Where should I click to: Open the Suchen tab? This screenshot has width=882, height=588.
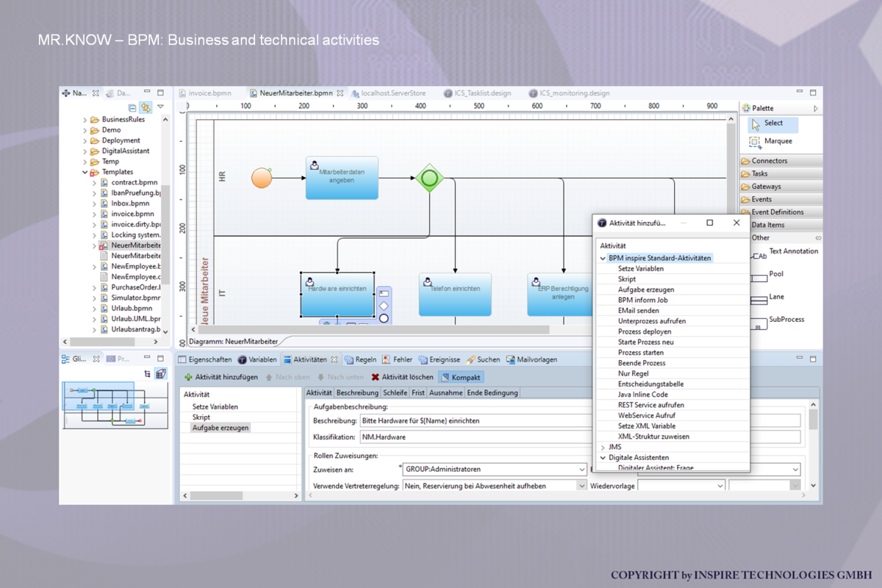483,359
